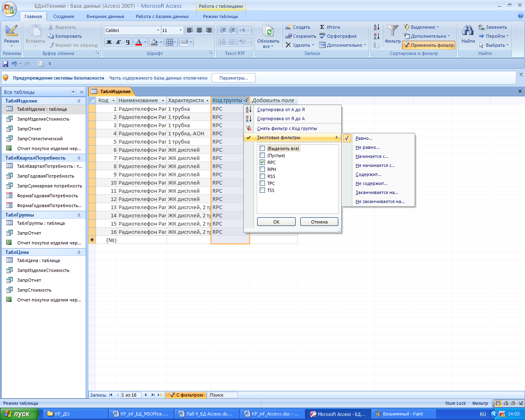The image size is (525, 420).
Task: Open ЗапрИзделиеСтоимость under ТаблИзделие
Action: (43, 119)
